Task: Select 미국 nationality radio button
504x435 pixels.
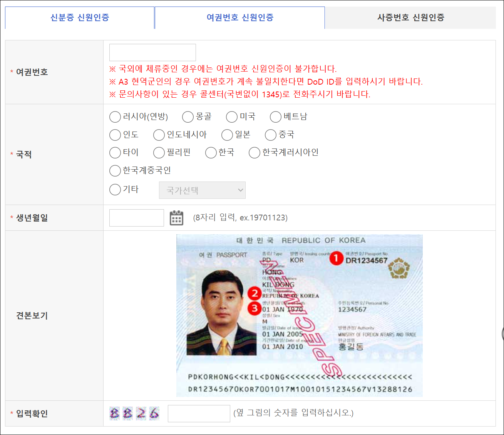Action: [232, 117]
